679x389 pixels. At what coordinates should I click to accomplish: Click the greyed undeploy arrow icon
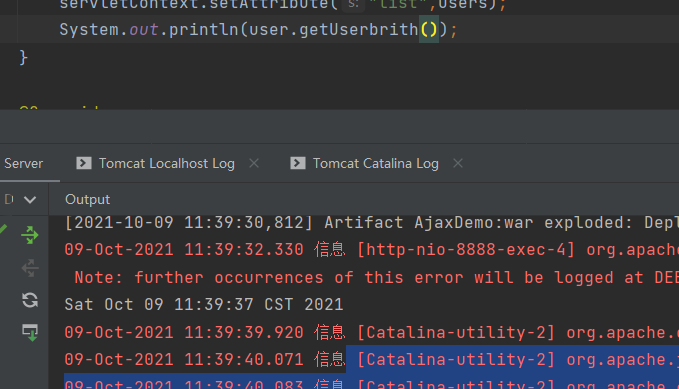pos(30,268)
